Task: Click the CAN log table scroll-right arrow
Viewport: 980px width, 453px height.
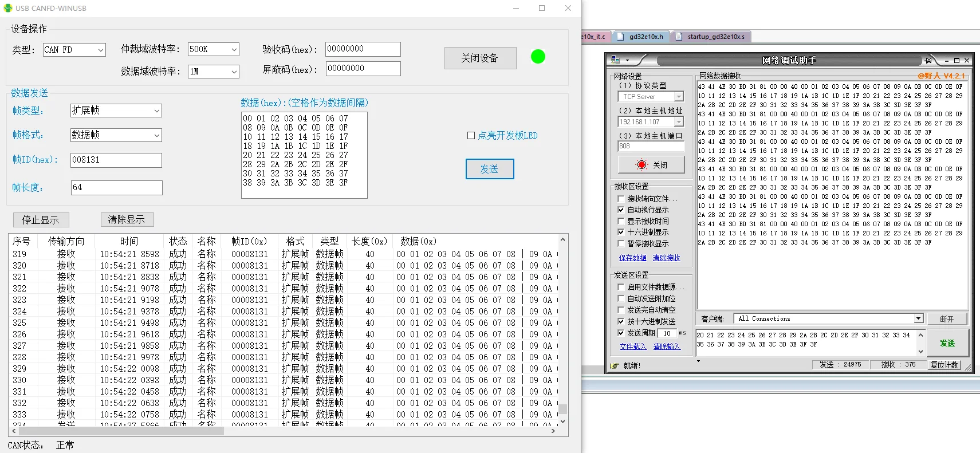Action: [x=553, y=431]
